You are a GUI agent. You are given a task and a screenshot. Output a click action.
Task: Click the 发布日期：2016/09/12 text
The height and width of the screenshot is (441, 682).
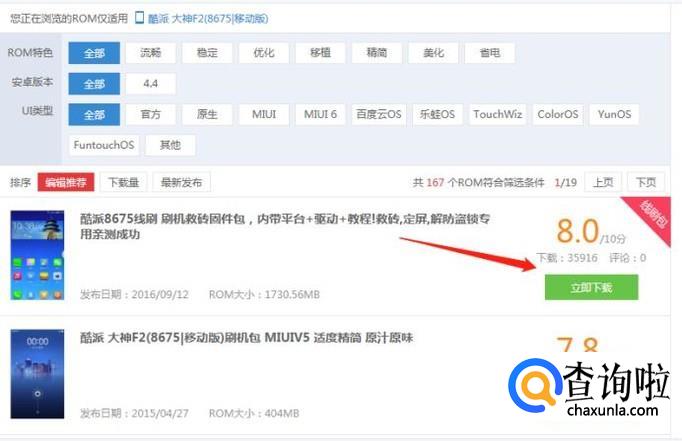(x=134, y=295)
